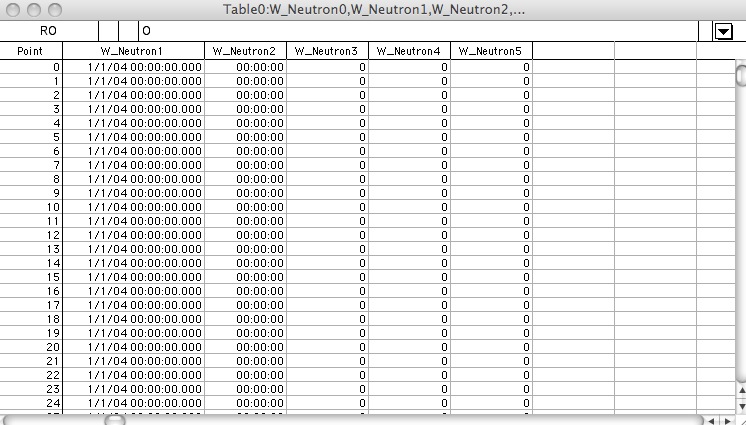Click W_Neutron1 date cell in row 23
The height and width of the screenshot is (425, 746).
coord(133,389)
